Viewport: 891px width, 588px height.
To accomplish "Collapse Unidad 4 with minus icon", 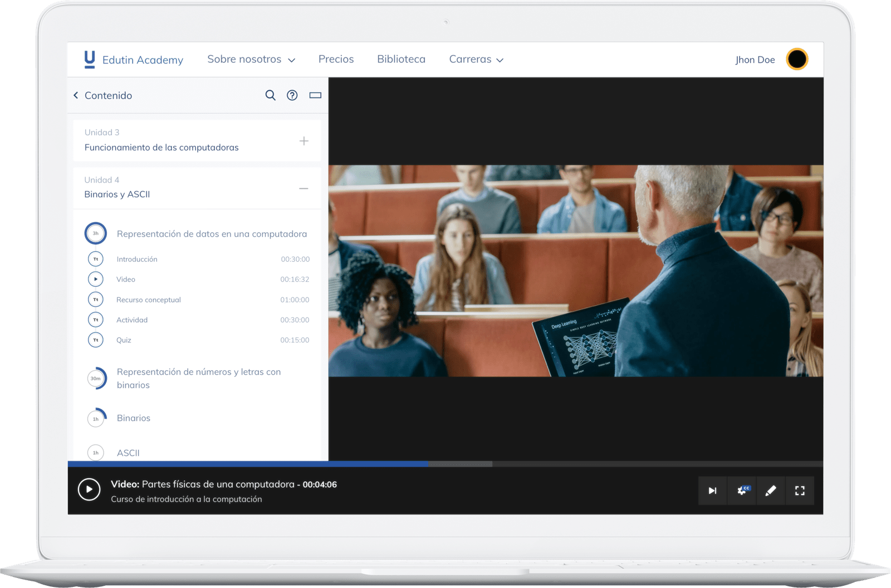I will pos(303,188).
